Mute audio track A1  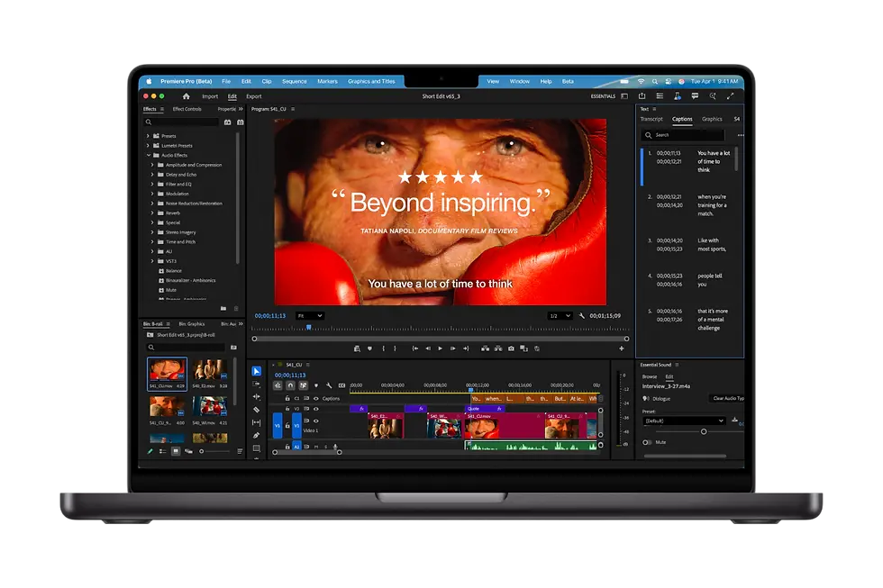[316, 447]
